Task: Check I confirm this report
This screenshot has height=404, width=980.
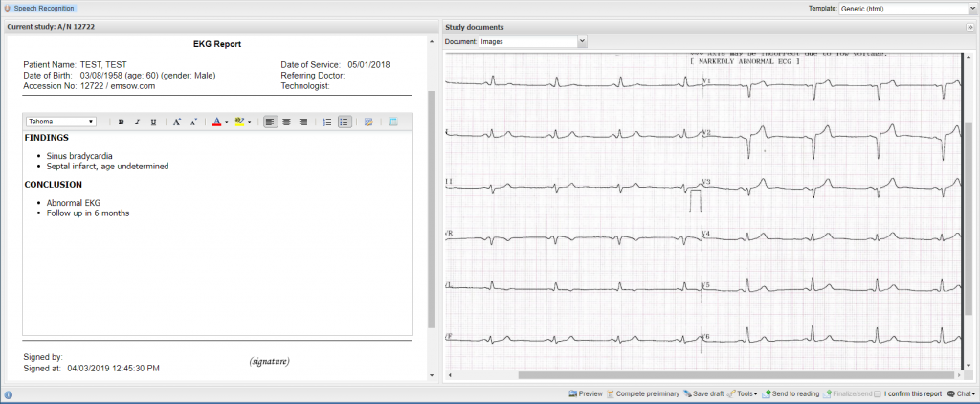Action: tap(878, 394)
